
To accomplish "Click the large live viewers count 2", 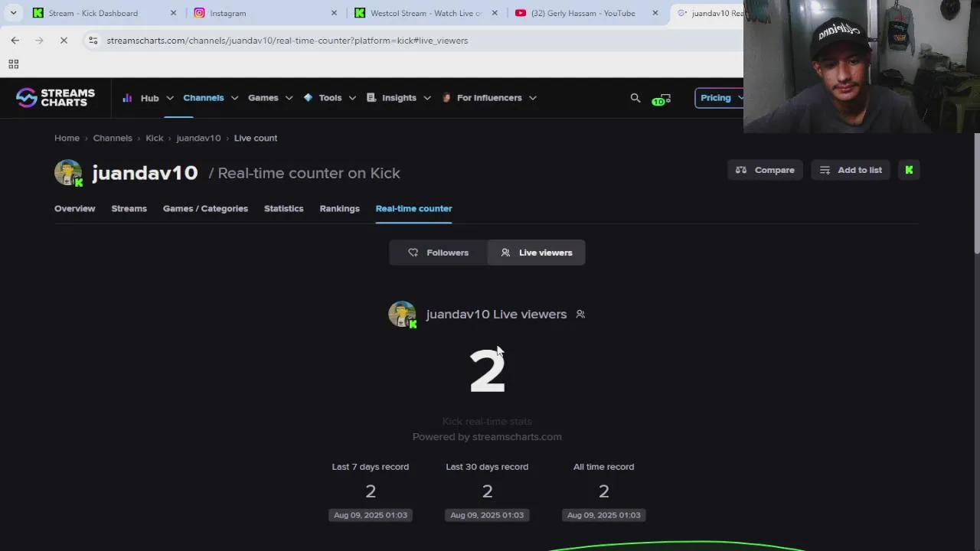I will (487, 371).
